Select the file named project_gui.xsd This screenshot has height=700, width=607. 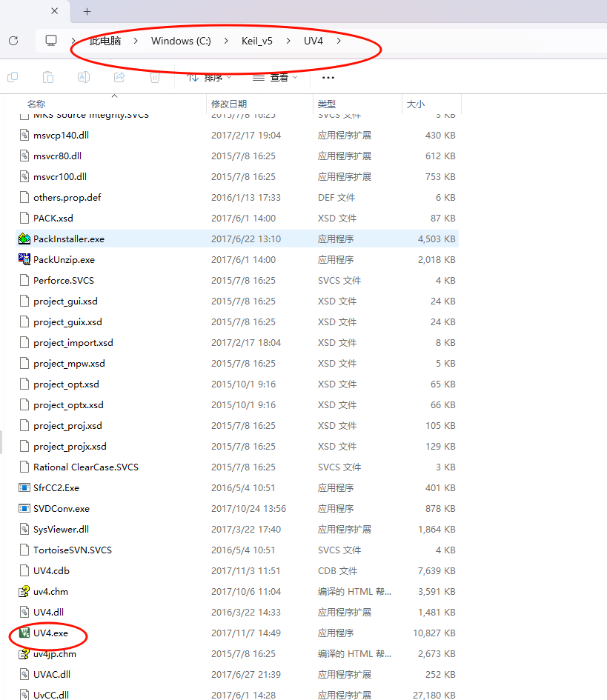[66, 301]
